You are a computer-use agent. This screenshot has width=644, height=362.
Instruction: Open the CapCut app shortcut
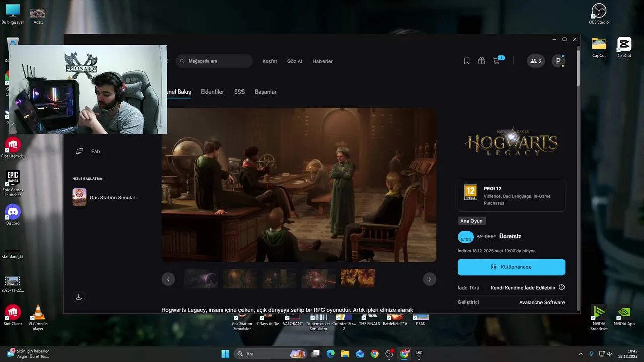pos(624,47)
